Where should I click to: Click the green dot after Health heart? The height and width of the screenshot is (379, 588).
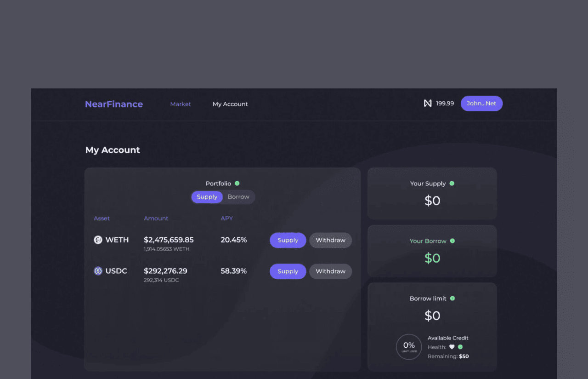tap(460, 347)
